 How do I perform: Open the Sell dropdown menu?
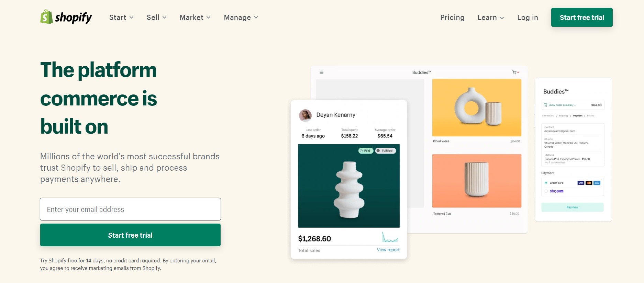(156, 18)
